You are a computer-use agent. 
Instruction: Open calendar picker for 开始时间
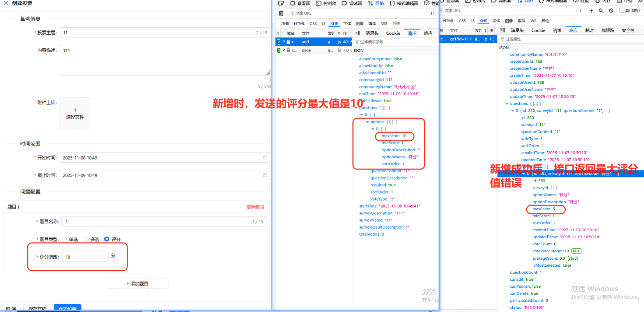[x=265, y=158]
